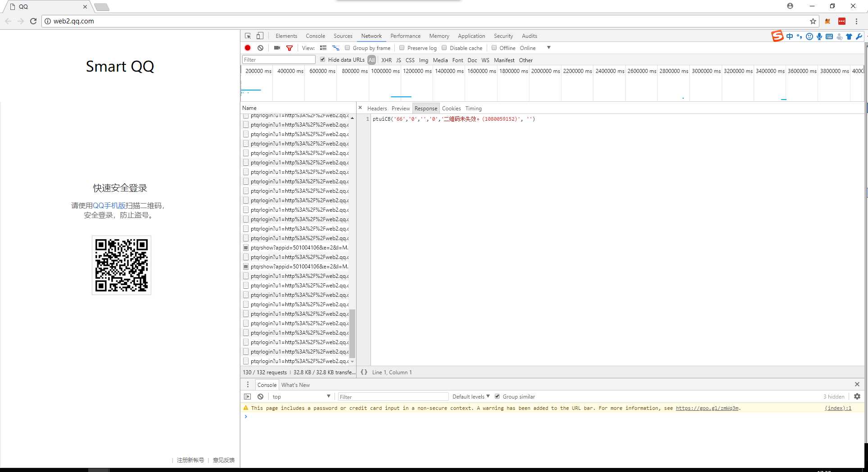
Task: Uncheck Group similar in console
Action: [x=497, y=396]
